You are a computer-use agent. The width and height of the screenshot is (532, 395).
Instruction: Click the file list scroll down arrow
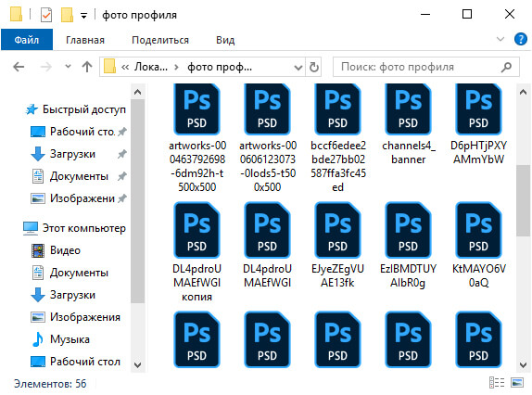point(523,365)
